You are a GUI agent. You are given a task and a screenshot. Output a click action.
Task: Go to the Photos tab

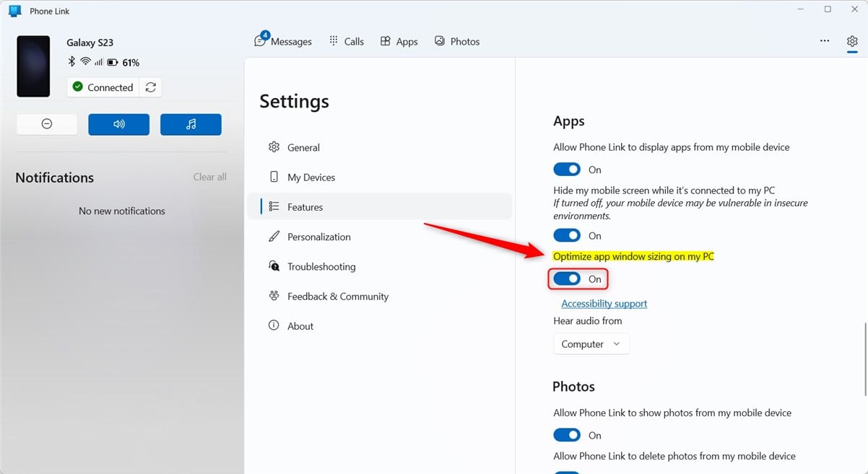[457, 42]
